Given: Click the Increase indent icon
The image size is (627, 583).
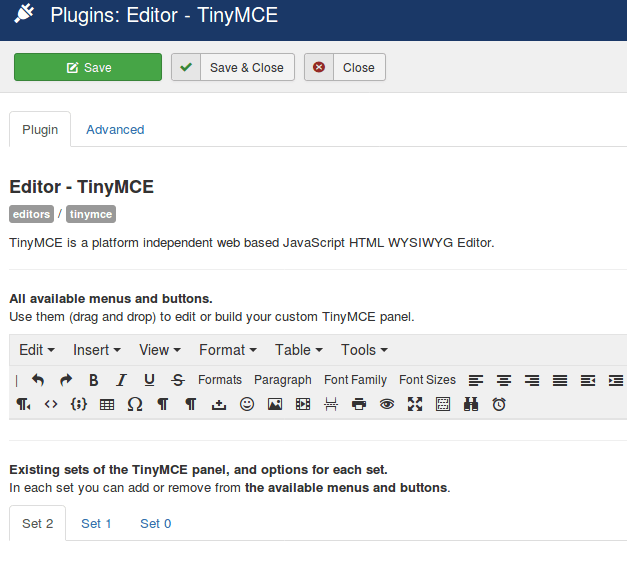Looking at the screenshot, I should 616,380.
